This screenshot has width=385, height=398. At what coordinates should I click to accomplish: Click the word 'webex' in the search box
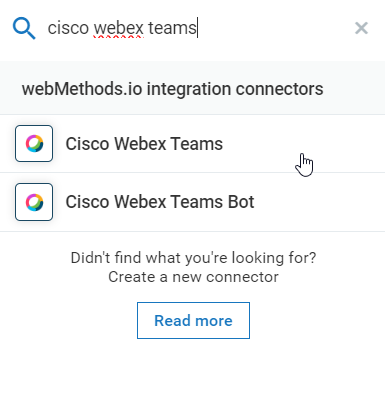(x=118, y=28)
